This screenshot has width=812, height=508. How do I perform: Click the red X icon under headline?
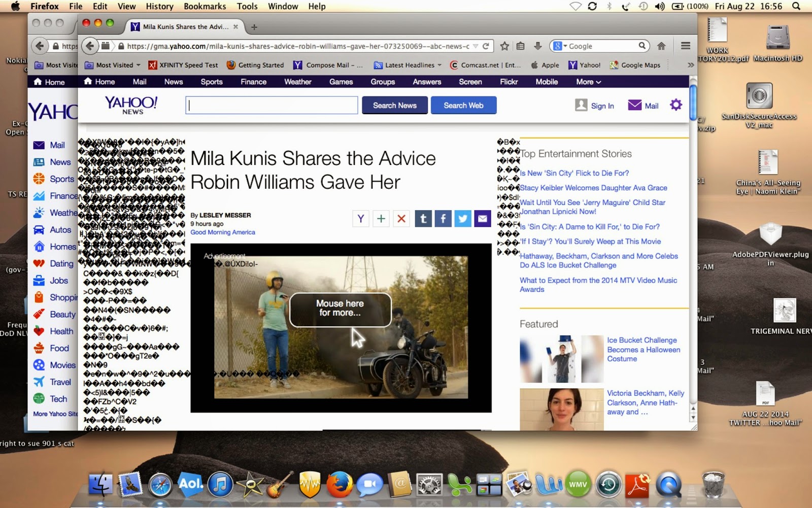(x=401, y=219)
